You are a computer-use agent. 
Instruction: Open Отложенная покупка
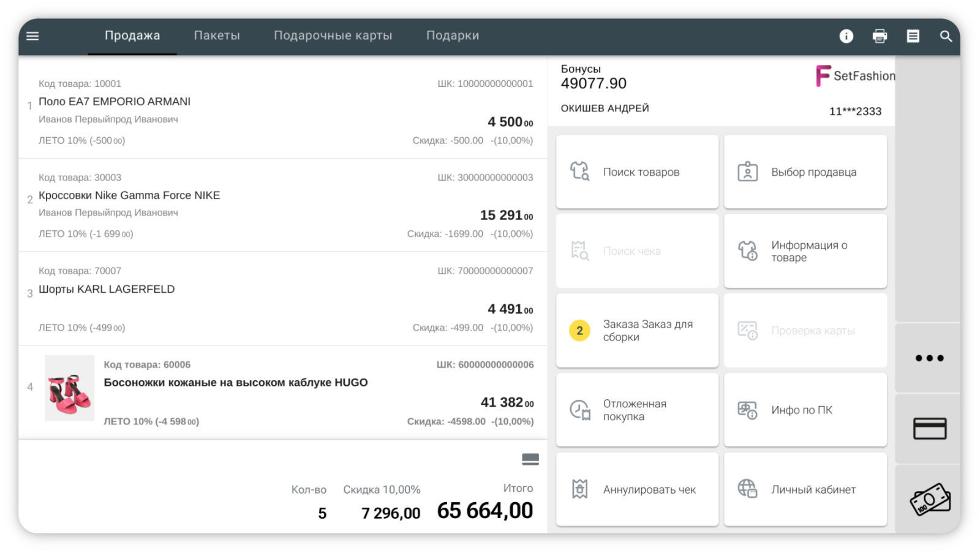pos(637,410)
